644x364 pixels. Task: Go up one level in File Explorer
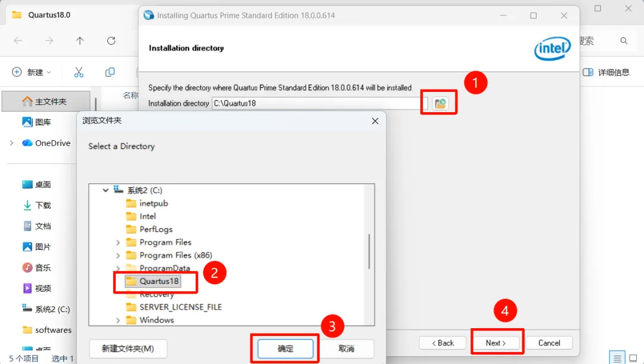(x=80, y=41)
